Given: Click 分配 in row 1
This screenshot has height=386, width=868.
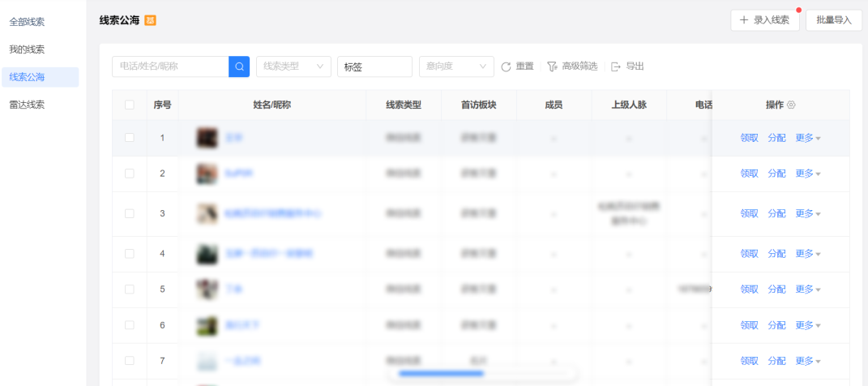Looking at the screenshot, I should 776,138.
